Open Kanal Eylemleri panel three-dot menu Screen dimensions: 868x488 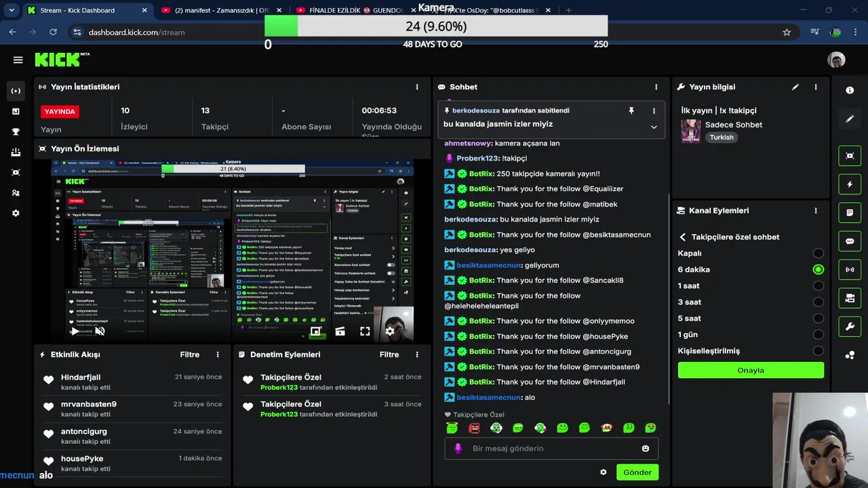816,211
